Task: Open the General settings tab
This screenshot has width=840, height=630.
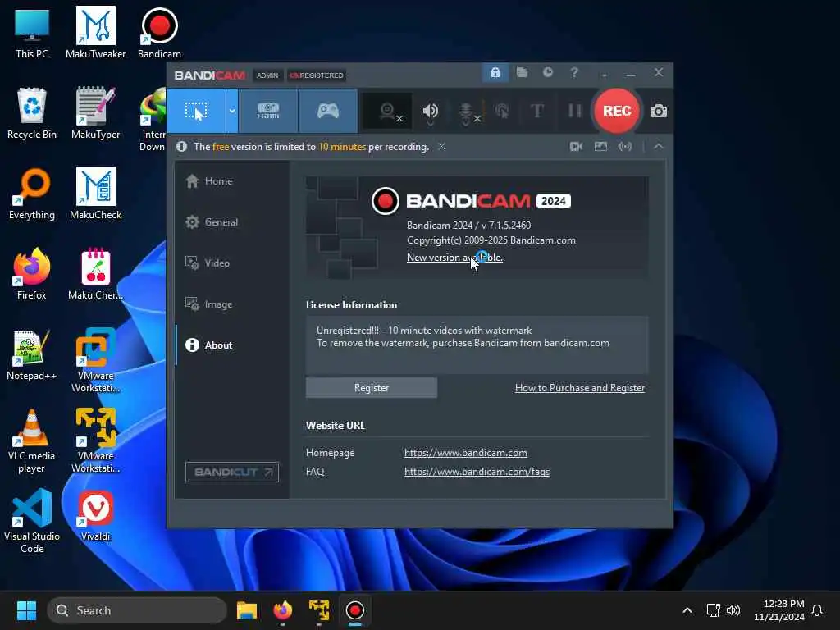Action: point(232,221)
